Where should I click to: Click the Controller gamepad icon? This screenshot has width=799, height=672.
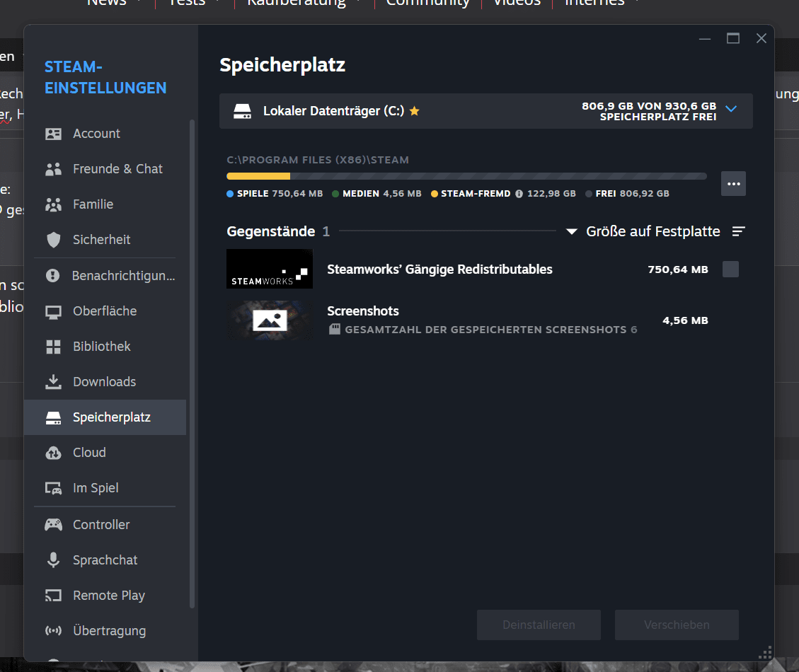(x=54, y=524)
